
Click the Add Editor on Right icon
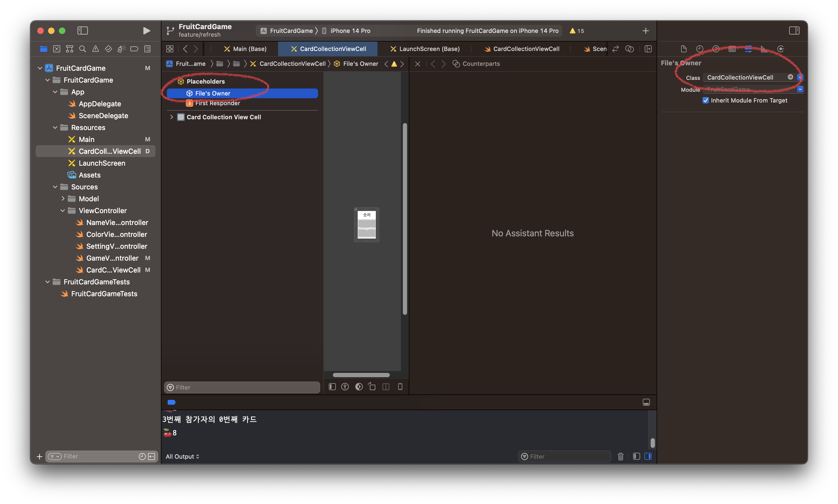[648, 49]
